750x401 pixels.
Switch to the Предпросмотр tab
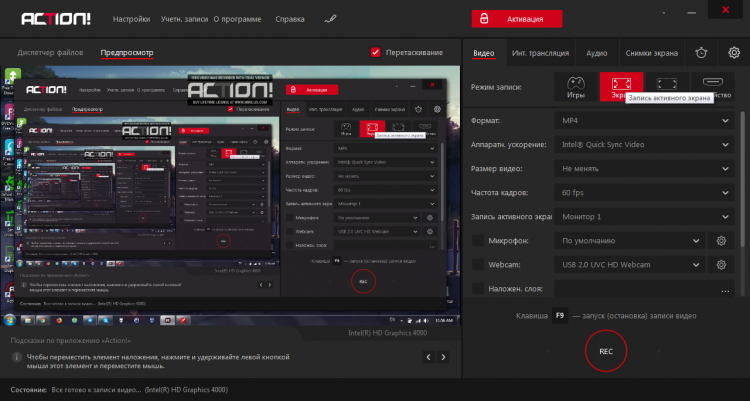[127, 53]
